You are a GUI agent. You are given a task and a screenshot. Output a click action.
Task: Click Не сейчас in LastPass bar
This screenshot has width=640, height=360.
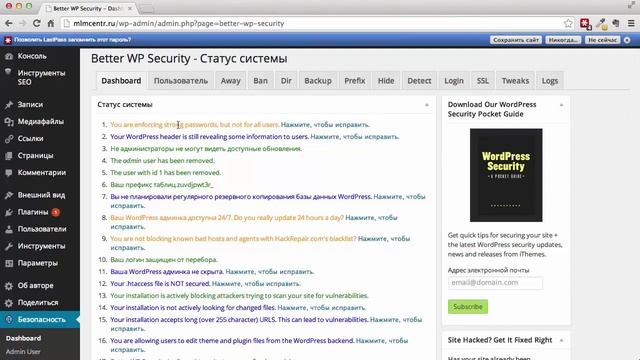602,40
